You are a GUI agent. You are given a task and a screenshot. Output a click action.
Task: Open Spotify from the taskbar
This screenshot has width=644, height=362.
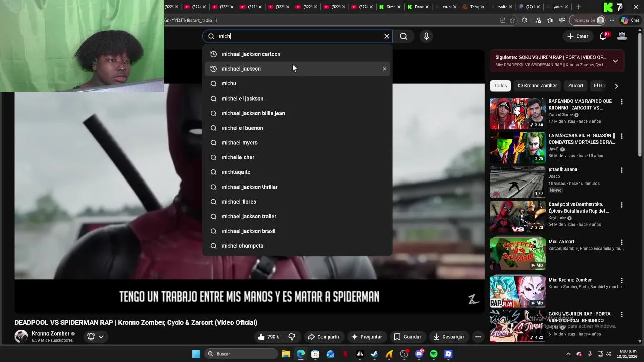point(434,354)
